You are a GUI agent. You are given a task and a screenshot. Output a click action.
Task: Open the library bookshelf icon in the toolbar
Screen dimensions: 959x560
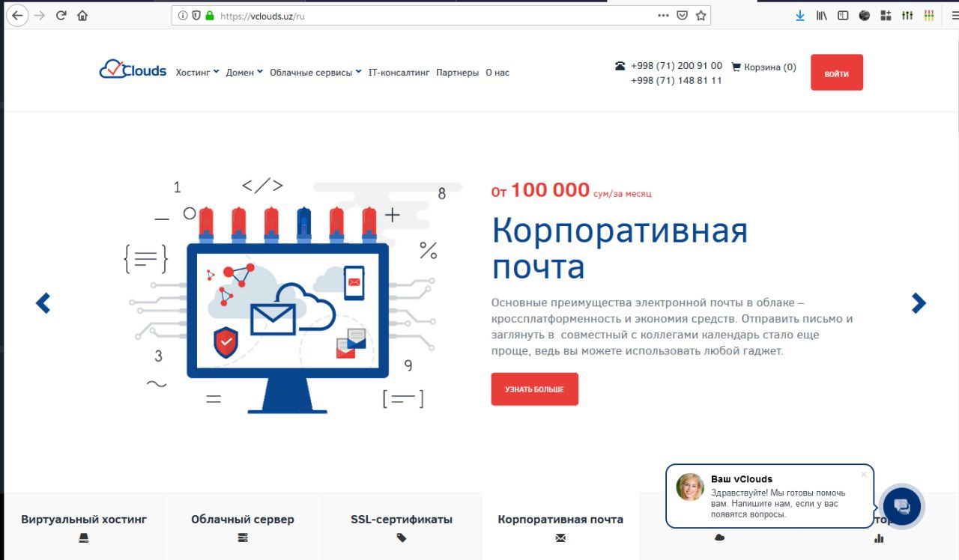(x=821, y=15)
